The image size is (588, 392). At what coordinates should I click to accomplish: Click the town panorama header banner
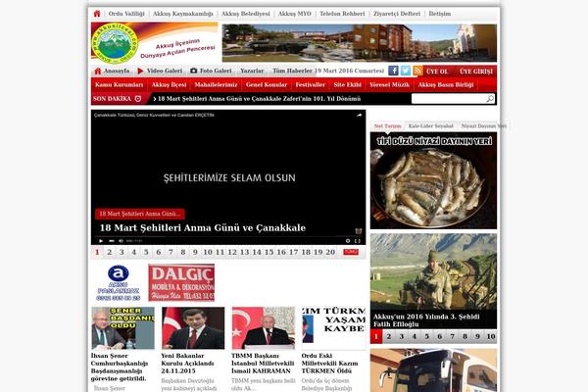[360, 43]
